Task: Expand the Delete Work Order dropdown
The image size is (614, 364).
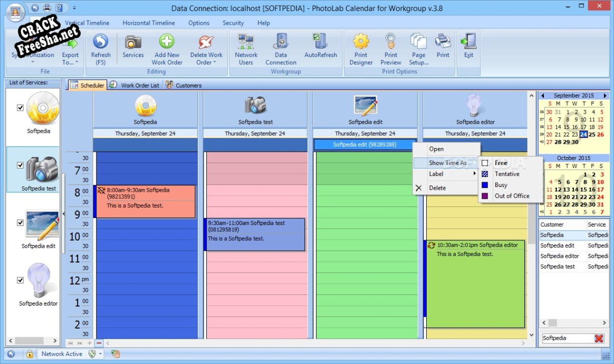Action: tap(206, 62)
